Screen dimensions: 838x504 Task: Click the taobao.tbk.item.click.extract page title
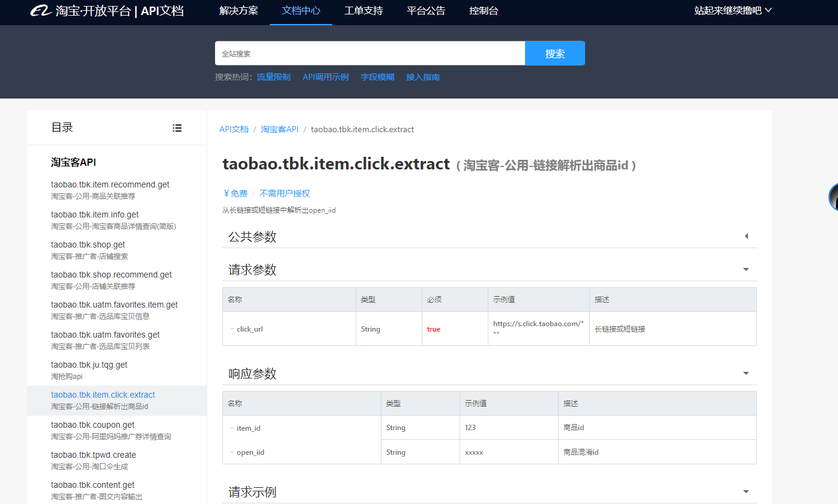(336, 164)
